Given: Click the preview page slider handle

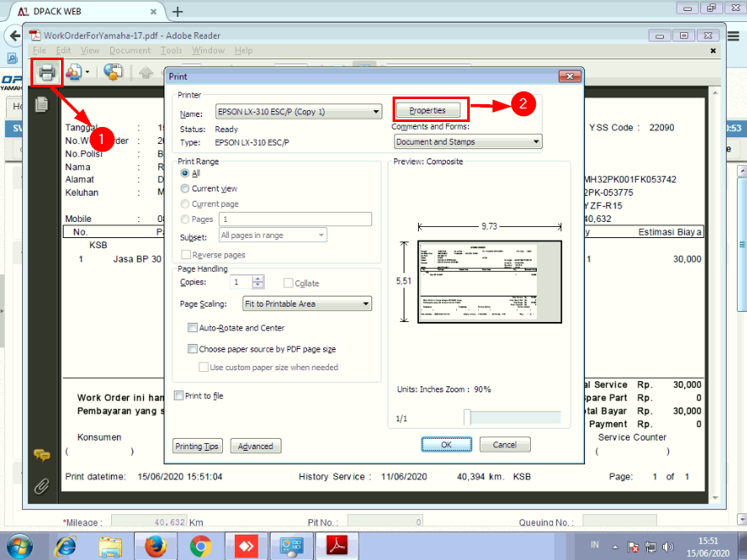Looking at the screenshot, I should click(467, 417).
